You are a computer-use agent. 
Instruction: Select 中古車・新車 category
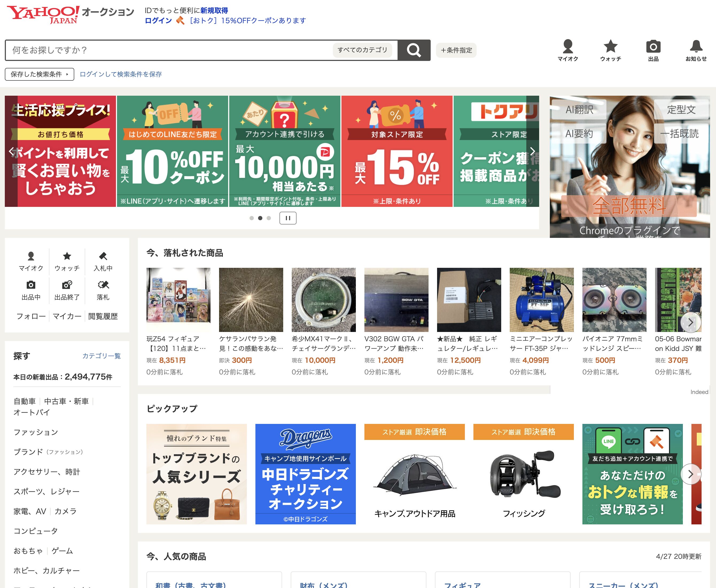(66, 401)
